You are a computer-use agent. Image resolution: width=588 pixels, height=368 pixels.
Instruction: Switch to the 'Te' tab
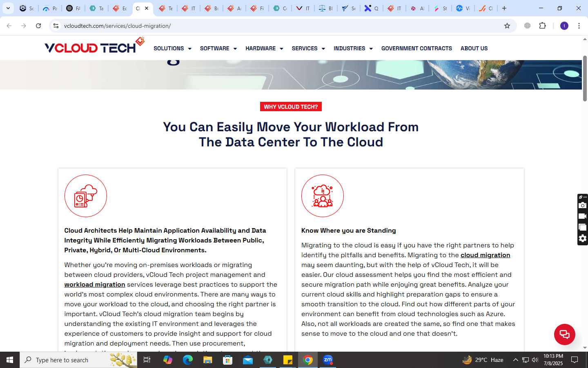[x=166, y=8]
